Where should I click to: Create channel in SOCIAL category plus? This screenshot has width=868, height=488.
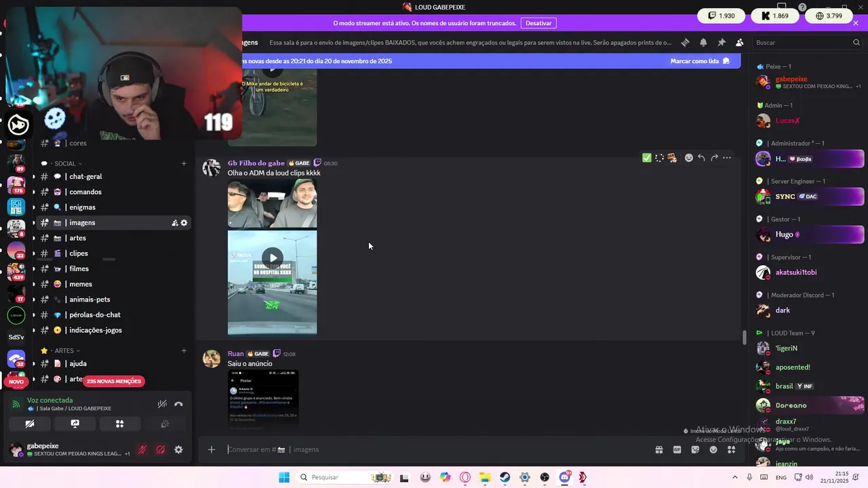coord(184,163)
